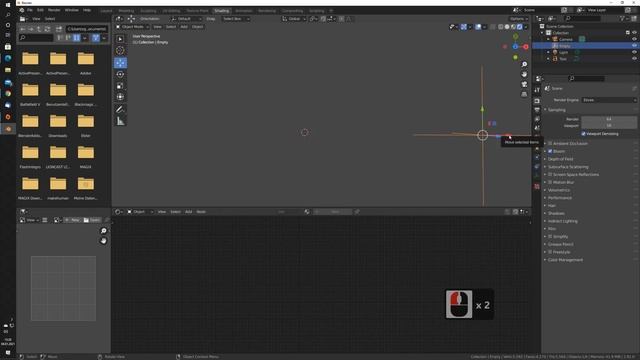Image resolution: width=640 pixels, height=360 pixels.
Task: Click Open button in image editor
Action: [92, 220]
